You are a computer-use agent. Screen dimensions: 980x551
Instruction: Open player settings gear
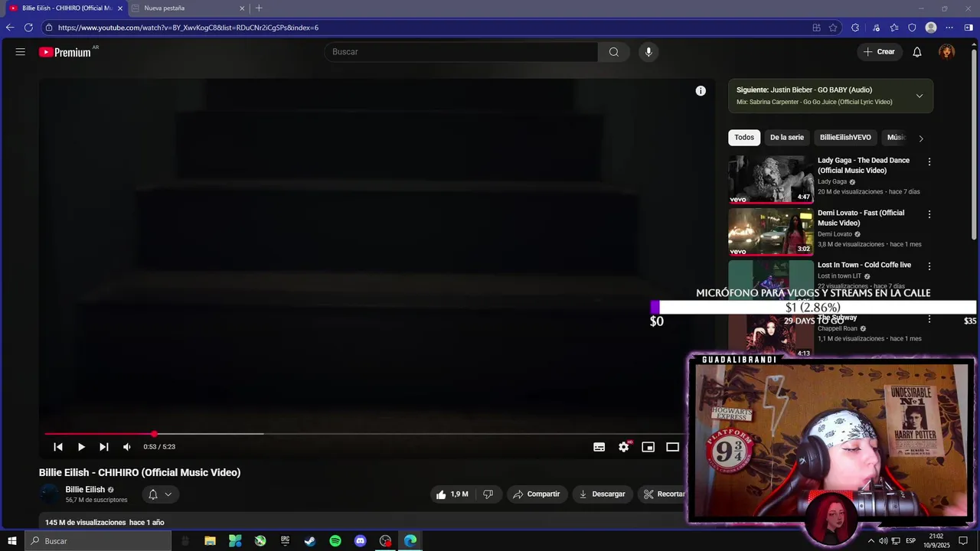[x=624, y=447]
